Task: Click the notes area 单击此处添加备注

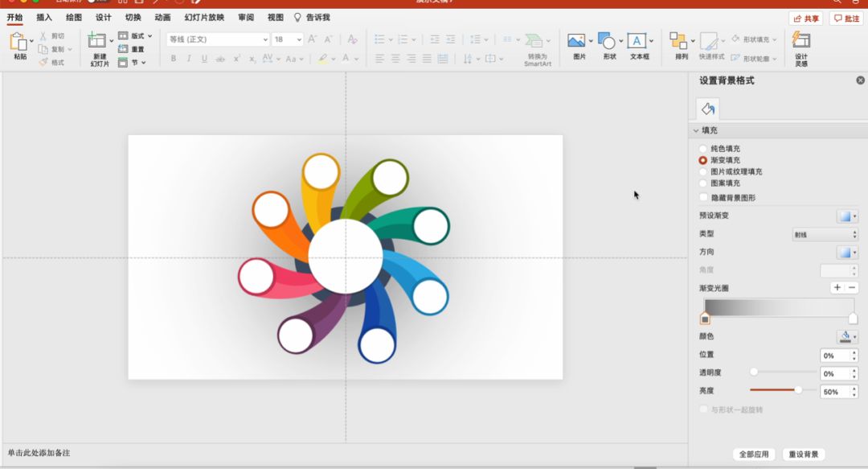Action: pos(39,453)
